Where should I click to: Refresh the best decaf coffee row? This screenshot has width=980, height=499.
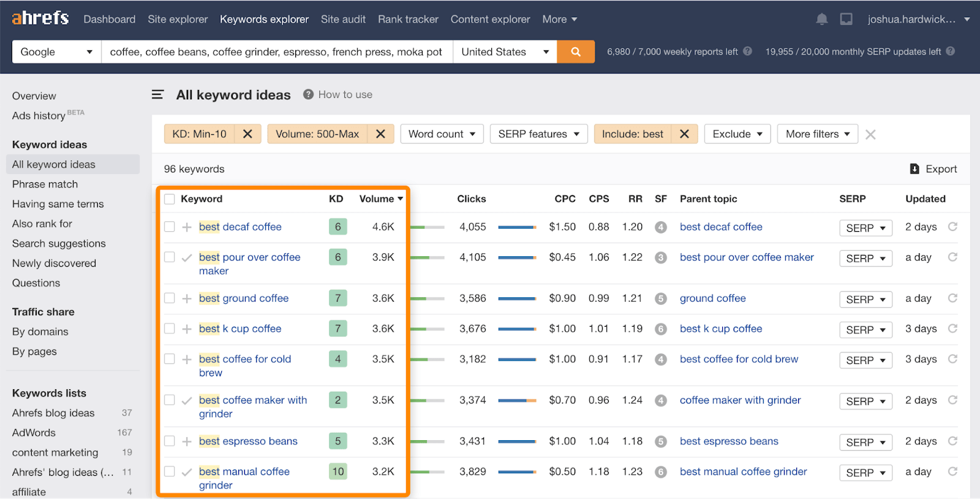click(952, 227)
